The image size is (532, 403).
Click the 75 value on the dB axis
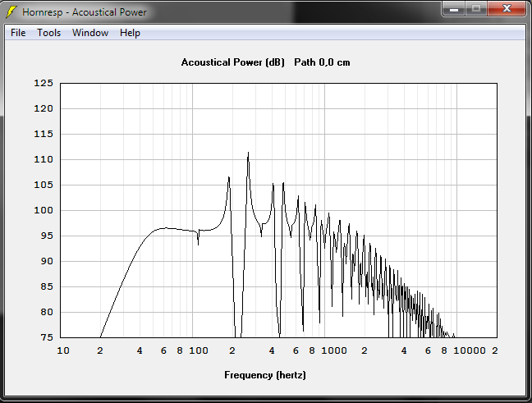pos(47,337)
